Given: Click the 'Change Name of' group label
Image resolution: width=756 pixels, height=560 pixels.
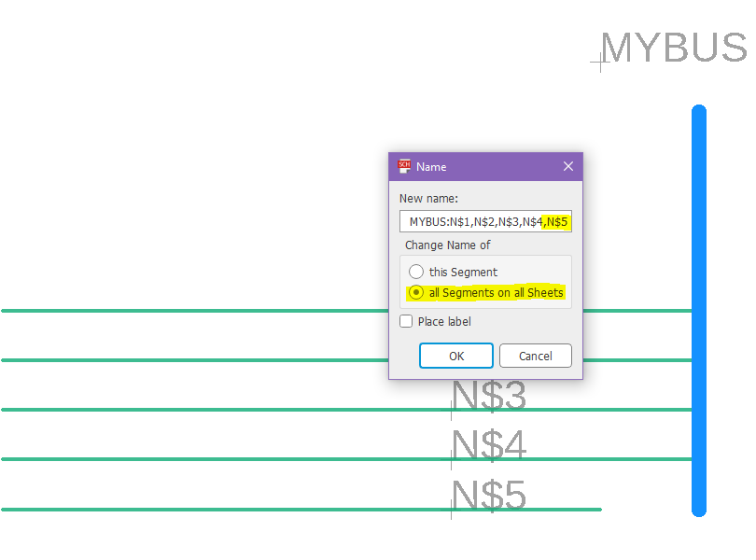Looking at the screenshot, I should (x=447, y=245).
